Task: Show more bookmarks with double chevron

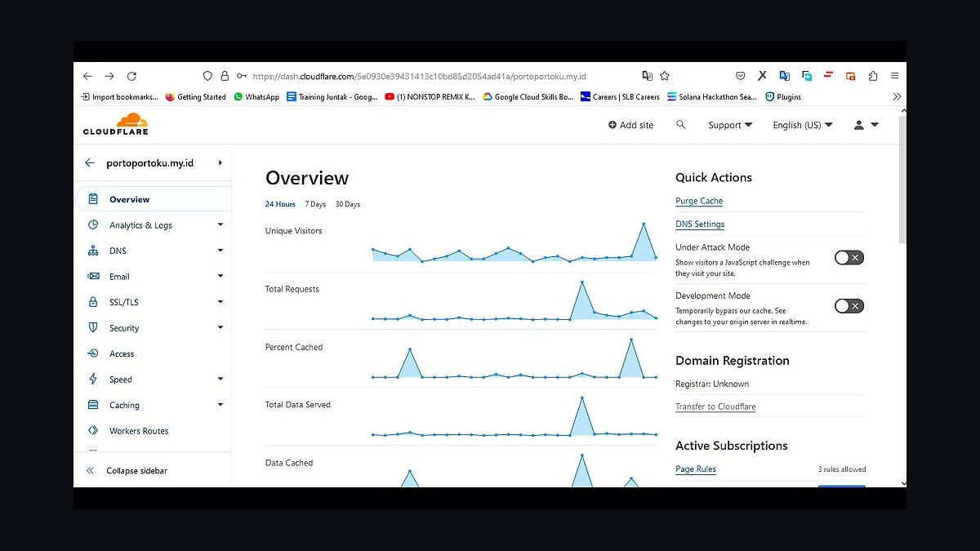Action: point(896,96)
